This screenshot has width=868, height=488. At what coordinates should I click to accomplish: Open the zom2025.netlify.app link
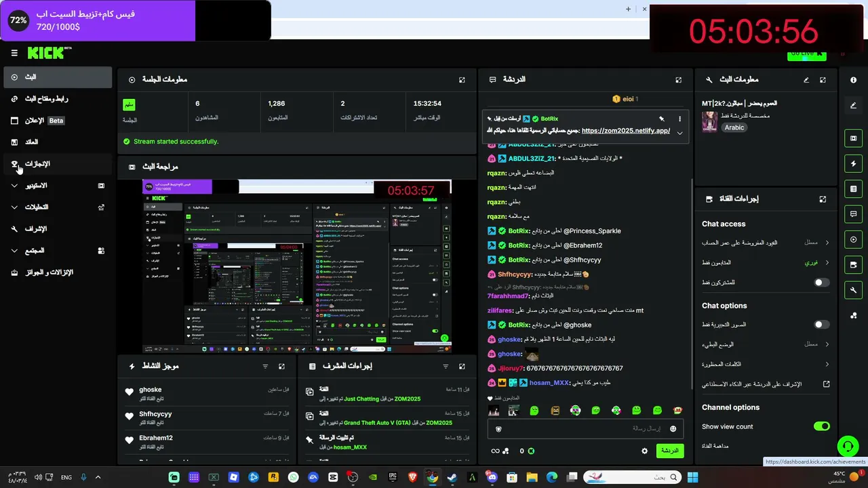626,131
